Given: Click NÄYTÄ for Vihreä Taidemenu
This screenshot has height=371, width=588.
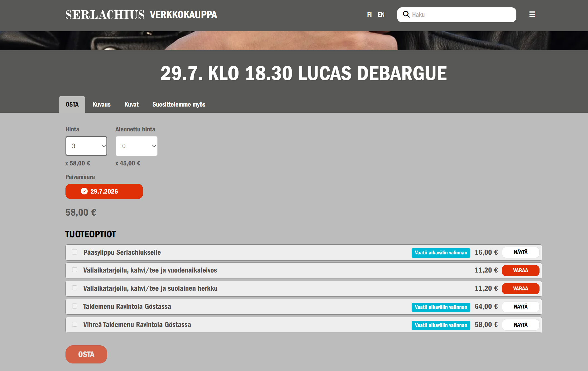Looking at the screenshot, I should tap(521, 325).
